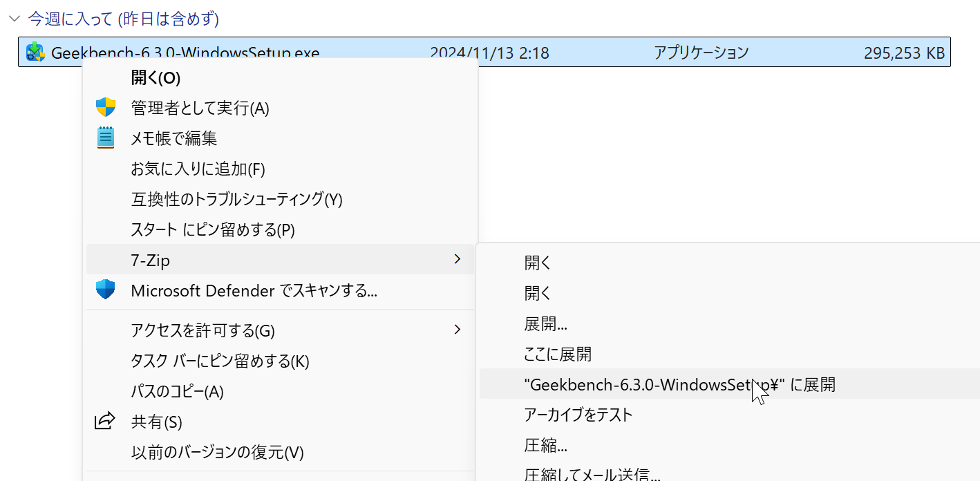Click the Share icon next to 共有(S)

(x=105, y=421)
